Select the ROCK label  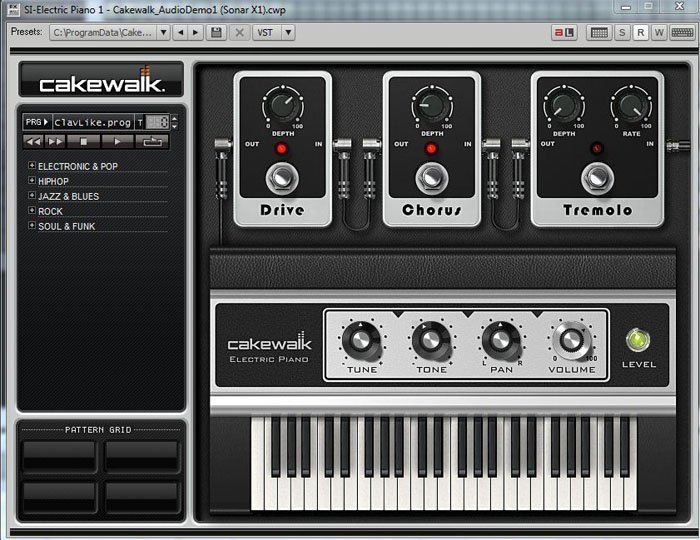pyautogui.click(x=50, y=211)
